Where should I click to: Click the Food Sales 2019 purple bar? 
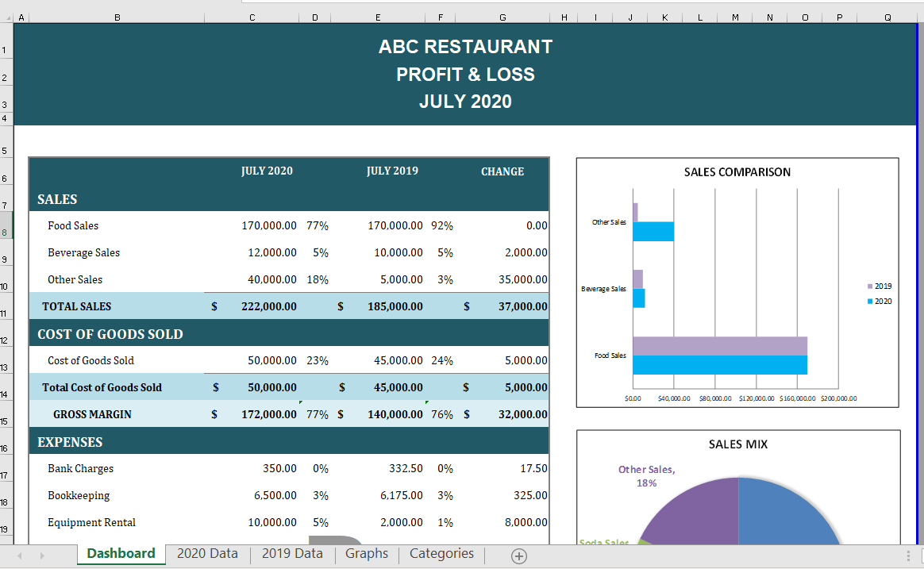pyautogui.click(x=720, y=346)
